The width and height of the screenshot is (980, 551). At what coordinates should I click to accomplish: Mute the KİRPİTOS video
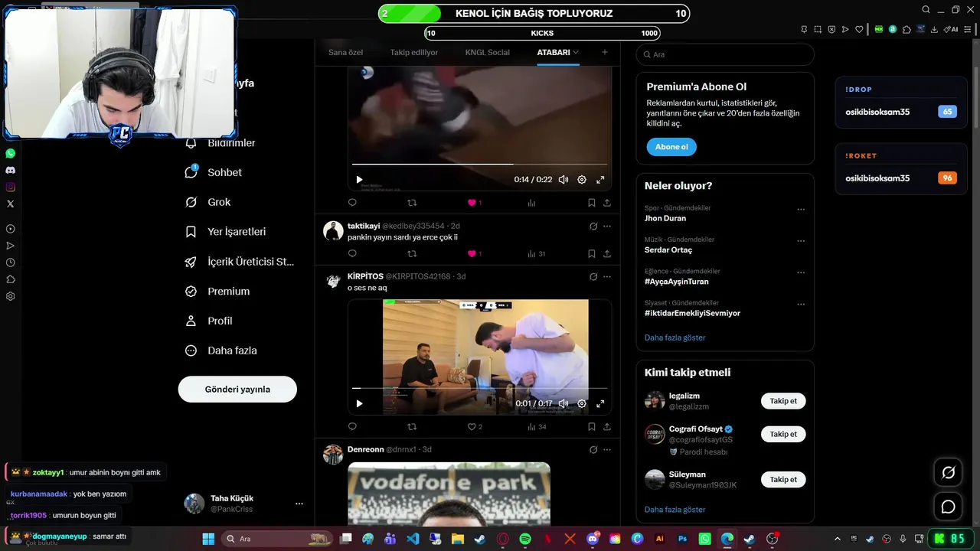pos(563,403)
